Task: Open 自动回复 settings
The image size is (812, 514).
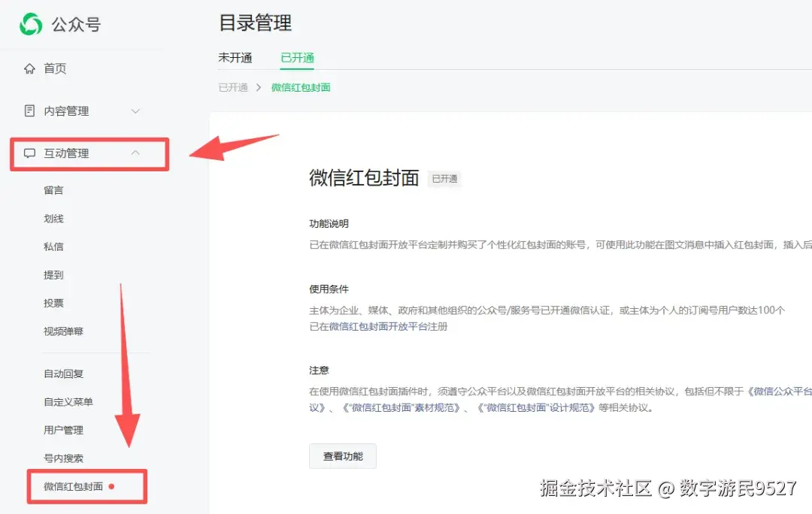Action: 62,373
